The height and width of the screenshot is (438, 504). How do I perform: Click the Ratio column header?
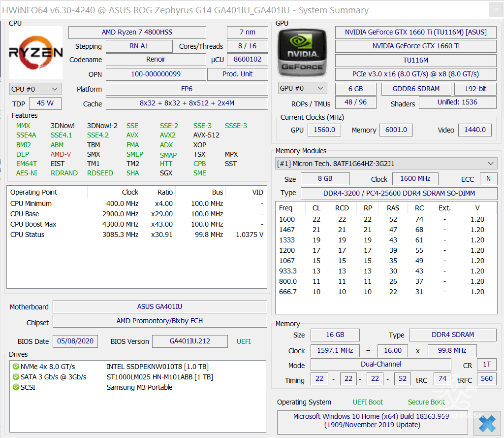pos(158,192)
